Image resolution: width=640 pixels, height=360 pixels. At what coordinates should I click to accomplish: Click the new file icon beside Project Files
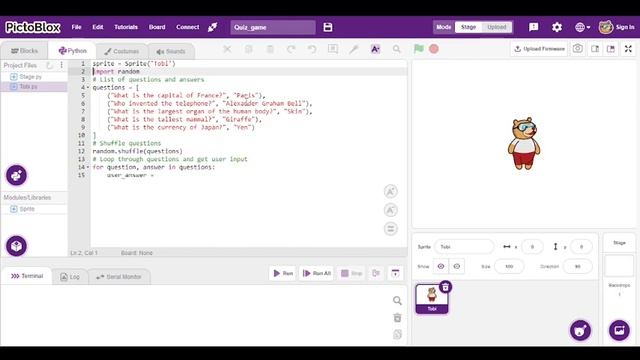click(50, 65)
